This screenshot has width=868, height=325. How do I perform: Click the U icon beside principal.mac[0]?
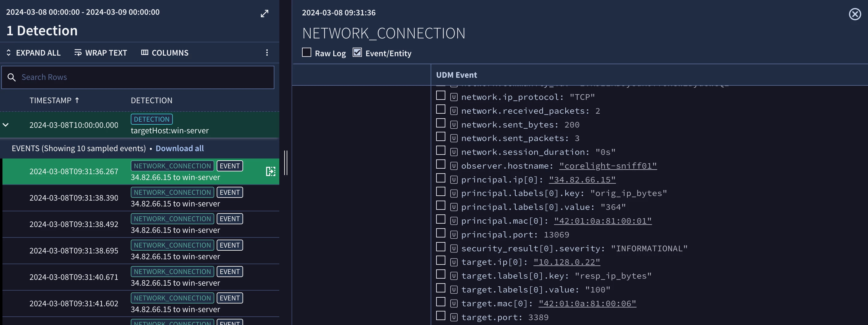pos(454,221)
